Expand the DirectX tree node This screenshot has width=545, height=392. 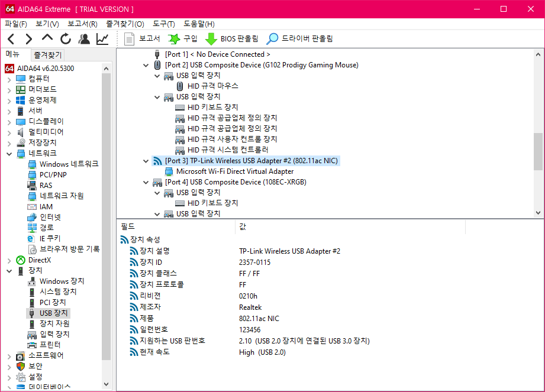pos(9,260)
